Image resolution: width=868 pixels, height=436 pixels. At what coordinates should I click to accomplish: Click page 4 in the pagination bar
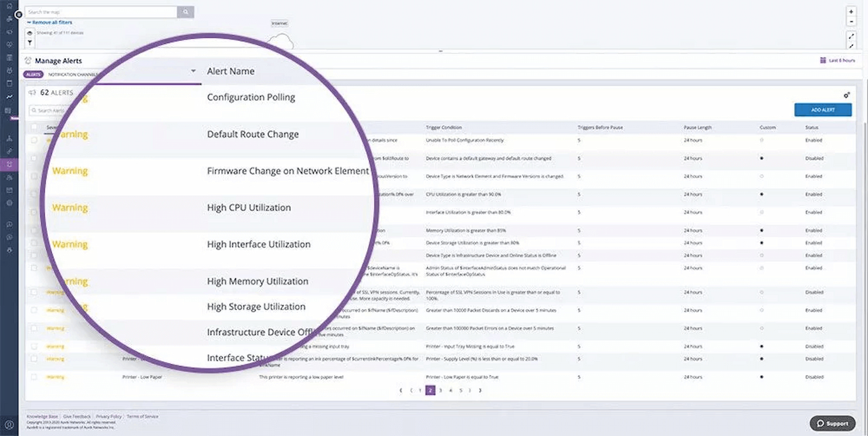pos(450,390)
